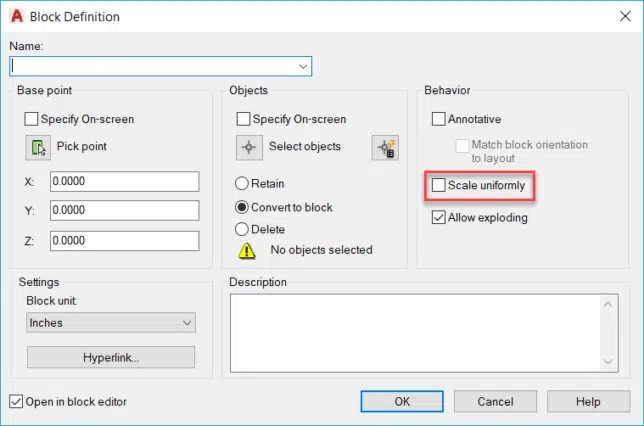The image size is (644, 426).
Task: Click the AutoCAD logo in title bar
Action: click(x=17, y=16)
